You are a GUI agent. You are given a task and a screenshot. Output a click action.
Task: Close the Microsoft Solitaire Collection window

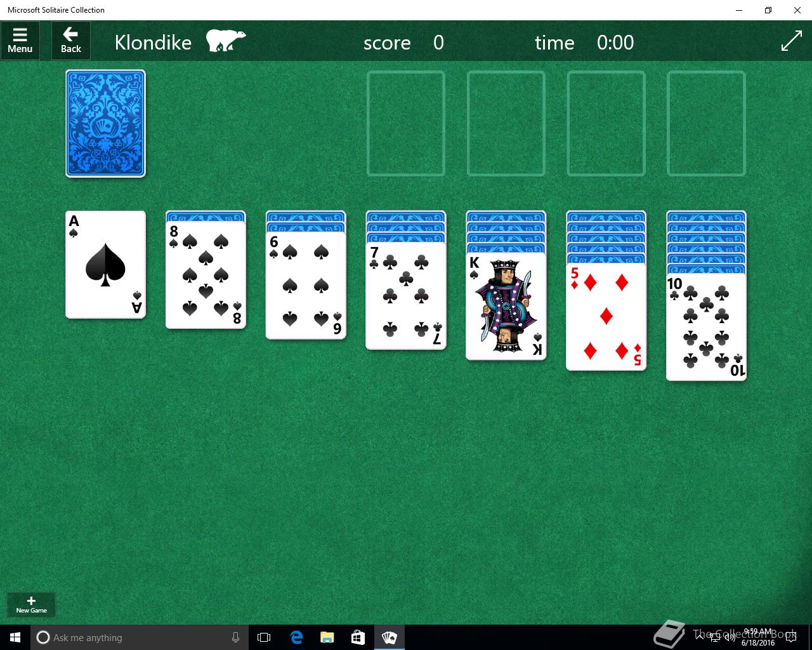(797, 10)
